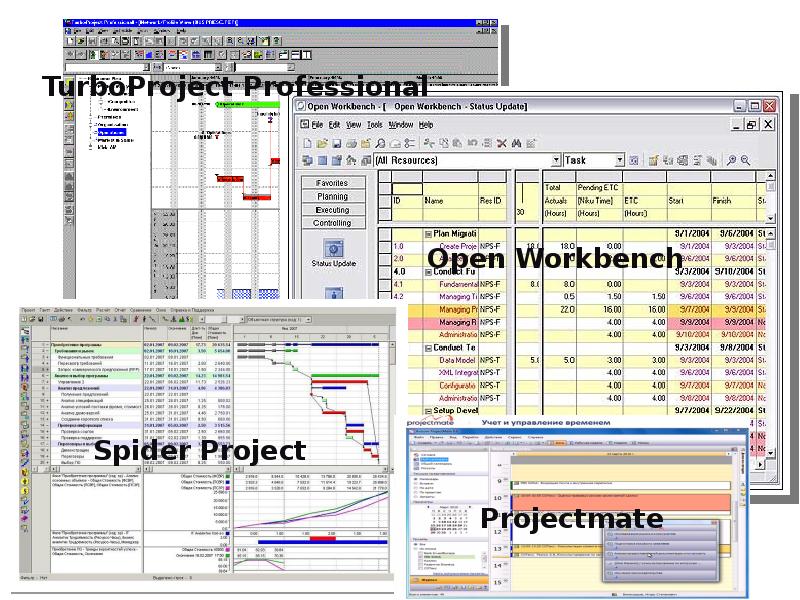Image resolution: width=800 pixels, height=600 pixels.
Task: Click the Start column header
Action: [689, 201]
